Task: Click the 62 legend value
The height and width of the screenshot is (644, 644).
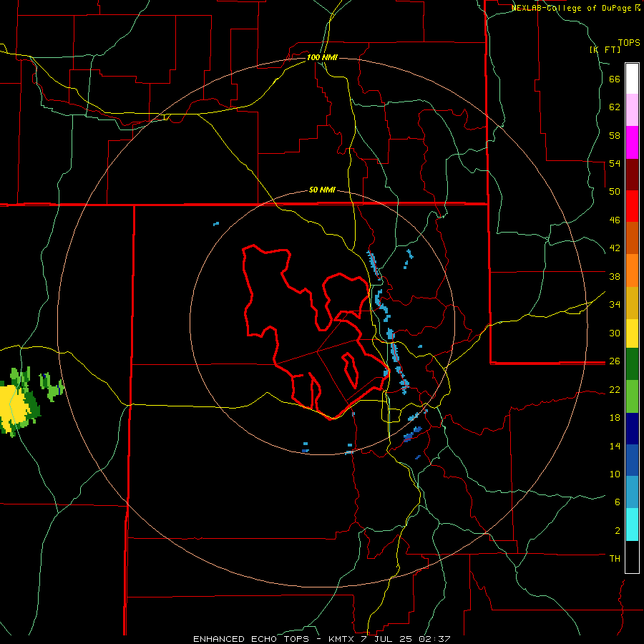Action: 615,107
